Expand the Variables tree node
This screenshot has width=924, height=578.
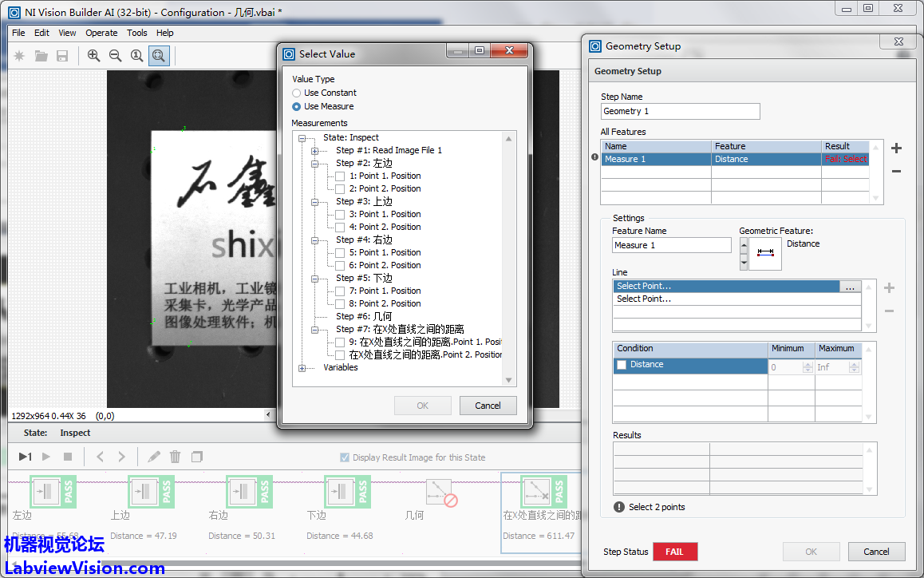tap(302, 368)
